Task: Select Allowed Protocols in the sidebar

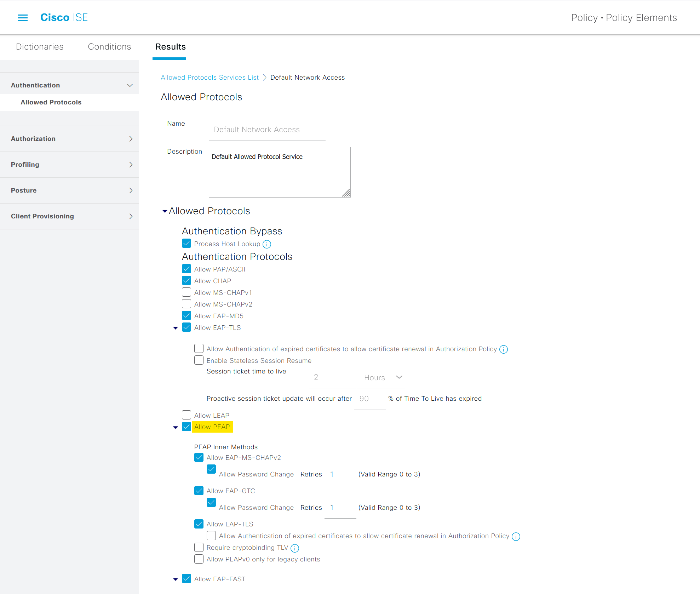Action: 51,102
